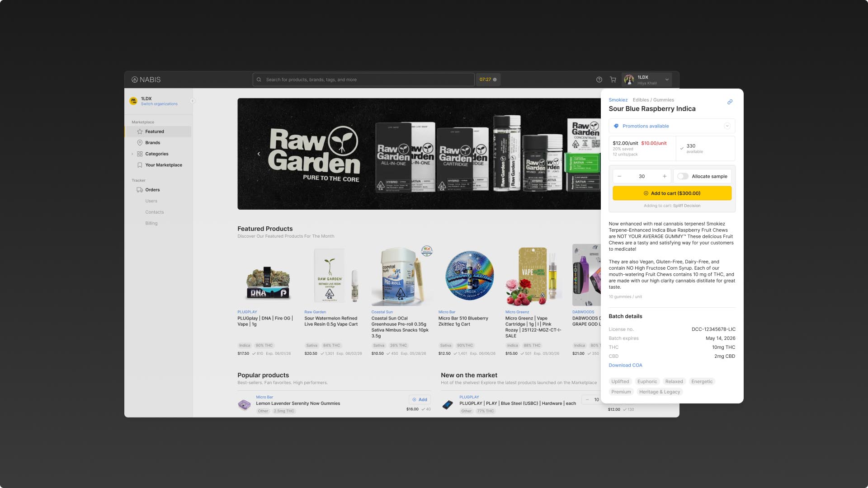Viewport: 868px width, 488px height.
Task: Click Download COA under Batch details
Action: 625,365
